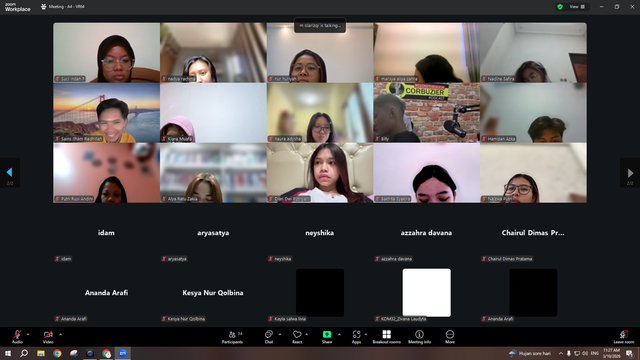
Task: Select Najwa Putri's video tile
Action: coord(533,173)
